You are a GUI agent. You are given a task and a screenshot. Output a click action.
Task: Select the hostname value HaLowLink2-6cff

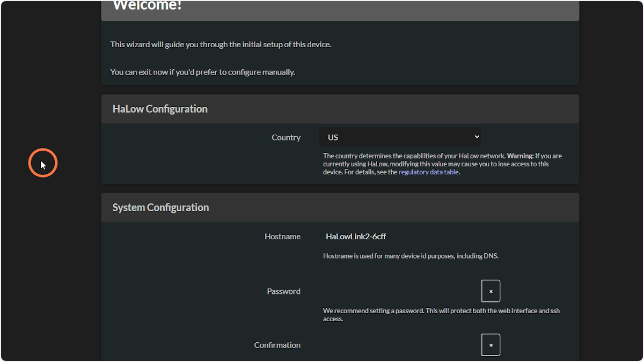355,236
